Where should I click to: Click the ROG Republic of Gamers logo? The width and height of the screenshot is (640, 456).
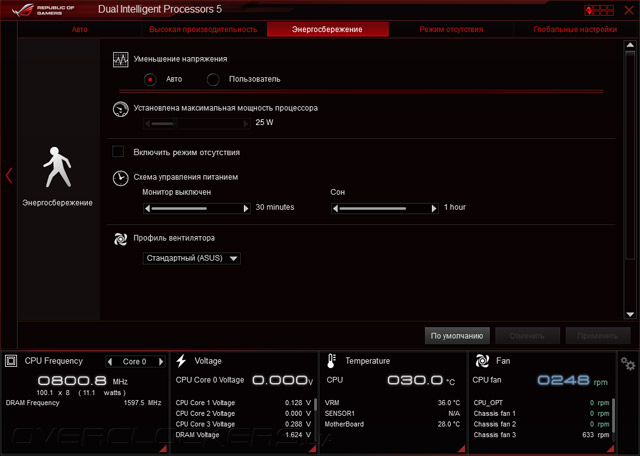(x=43, y=10)
